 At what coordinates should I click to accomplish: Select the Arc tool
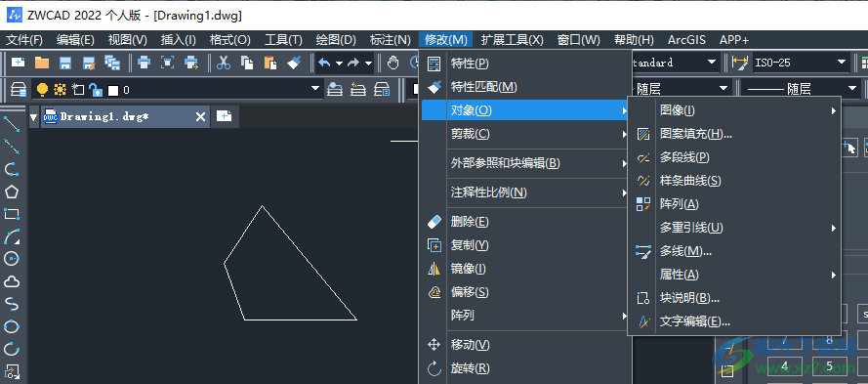pos(12,236)
